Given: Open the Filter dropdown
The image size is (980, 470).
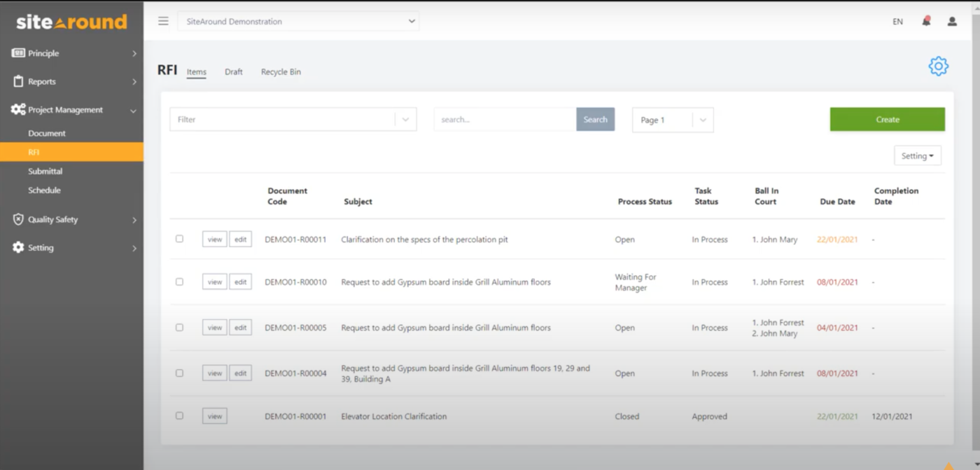Looking at the screenshot, I should point(405,119).
